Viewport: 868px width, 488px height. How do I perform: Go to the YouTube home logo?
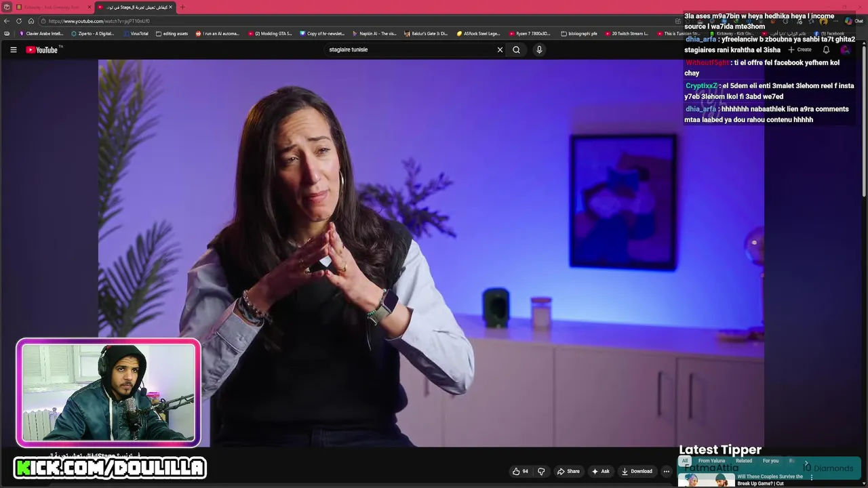click(x=42, y=49)
